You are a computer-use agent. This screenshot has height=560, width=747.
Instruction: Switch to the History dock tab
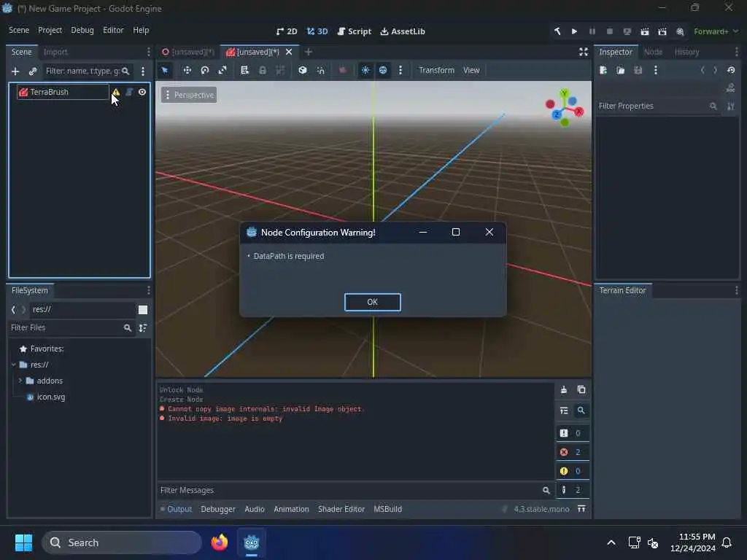pyautogui.click(x=686, y=52)
